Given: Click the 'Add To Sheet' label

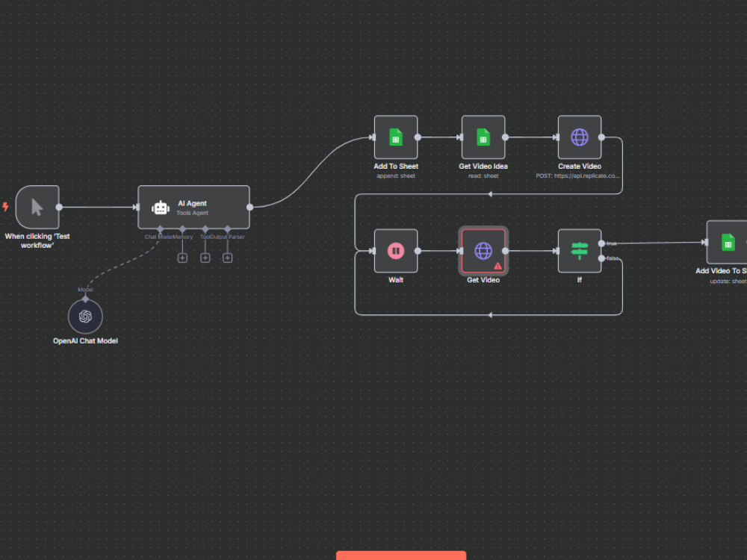Looking at the screenshot, I should 396,167.
